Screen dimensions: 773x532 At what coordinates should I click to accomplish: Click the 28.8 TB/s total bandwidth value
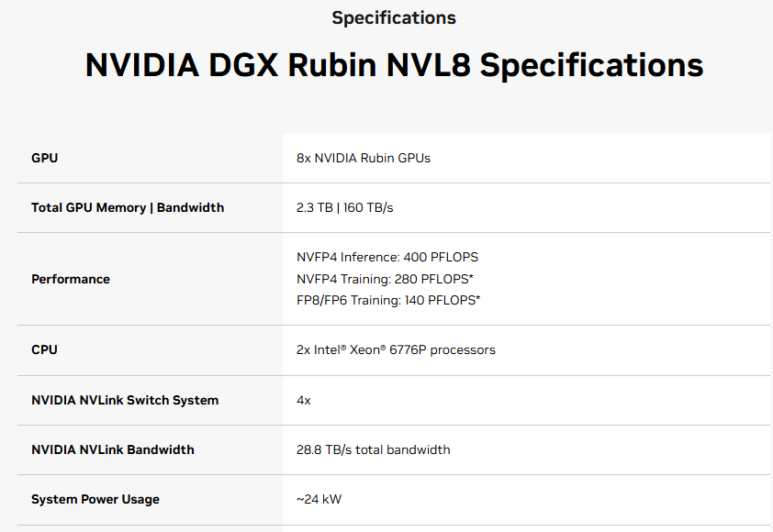373,449
